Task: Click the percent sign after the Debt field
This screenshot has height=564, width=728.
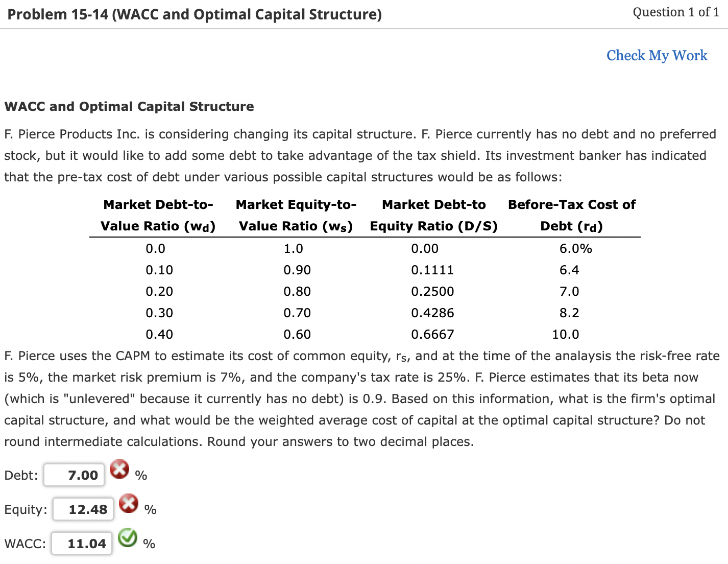Action: click(141, 476)
